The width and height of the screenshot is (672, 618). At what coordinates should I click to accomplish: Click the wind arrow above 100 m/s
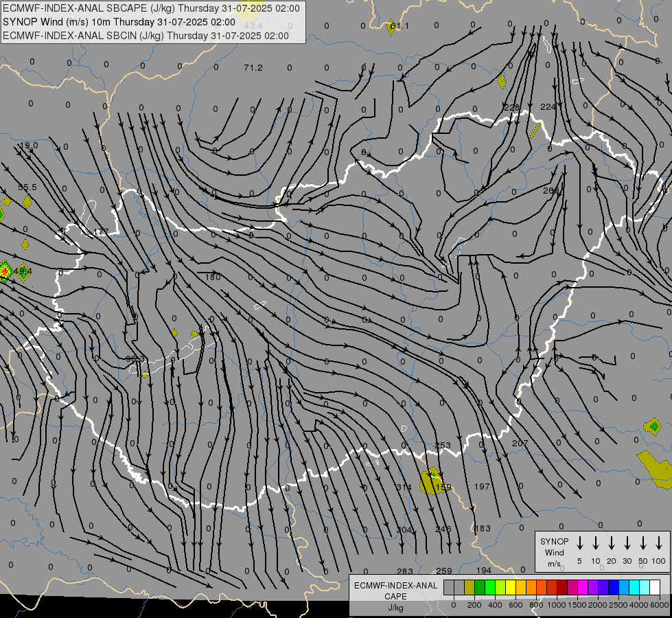click(x=659, y=542)
